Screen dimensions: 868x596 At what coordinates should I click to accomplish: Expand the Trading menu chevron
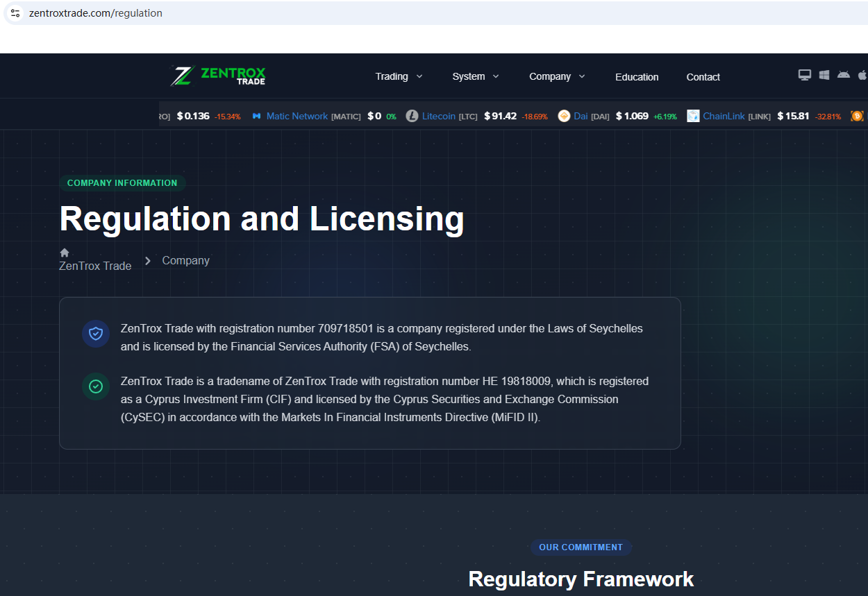[x=419, y=76]
